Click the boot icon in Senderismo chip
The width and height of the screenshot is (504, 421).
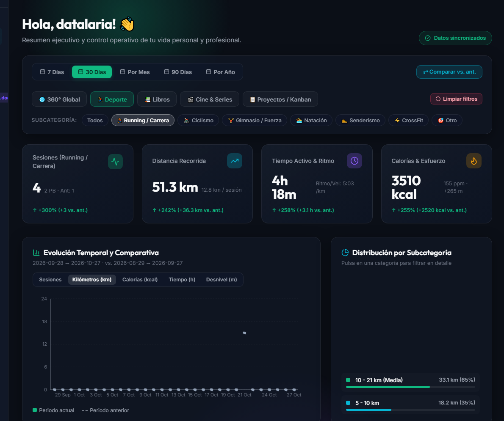click(x=345, y=121)
